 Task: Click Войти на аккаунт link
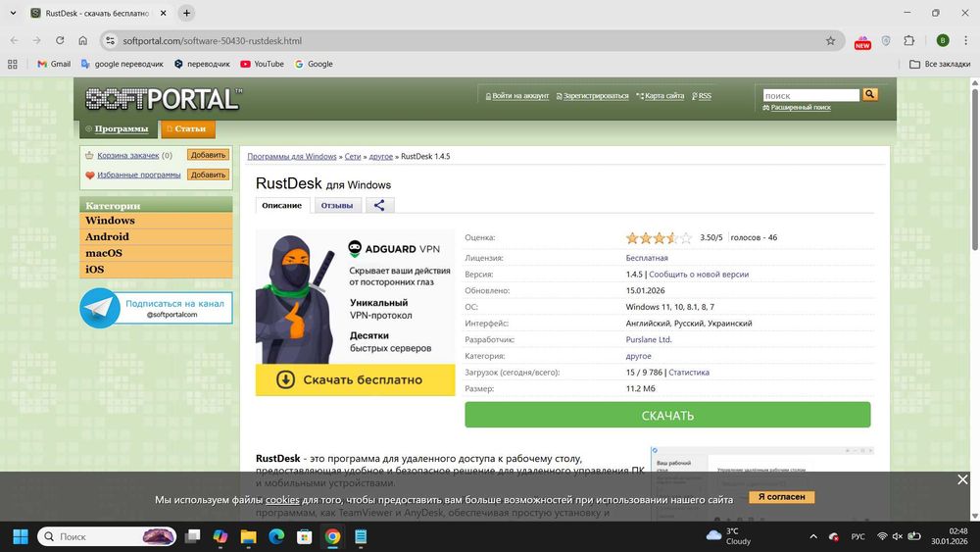tap(520, 96)
